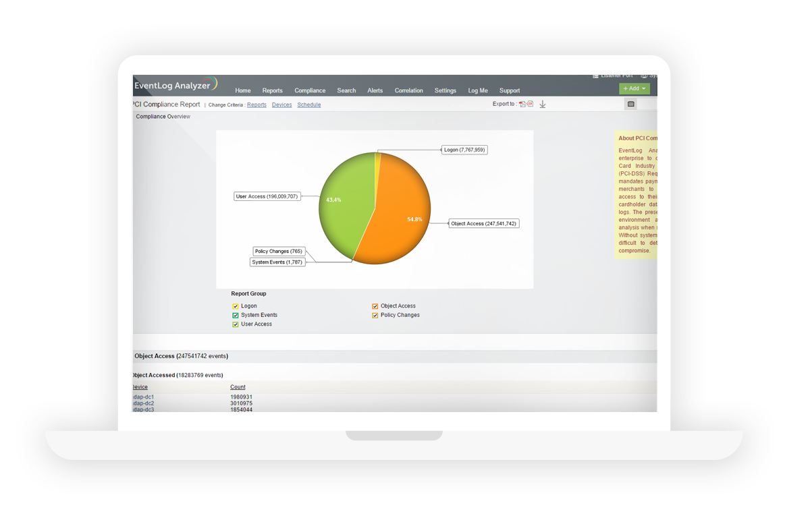Click the count value 3010975
812x526 pixels.
[241, 403]
